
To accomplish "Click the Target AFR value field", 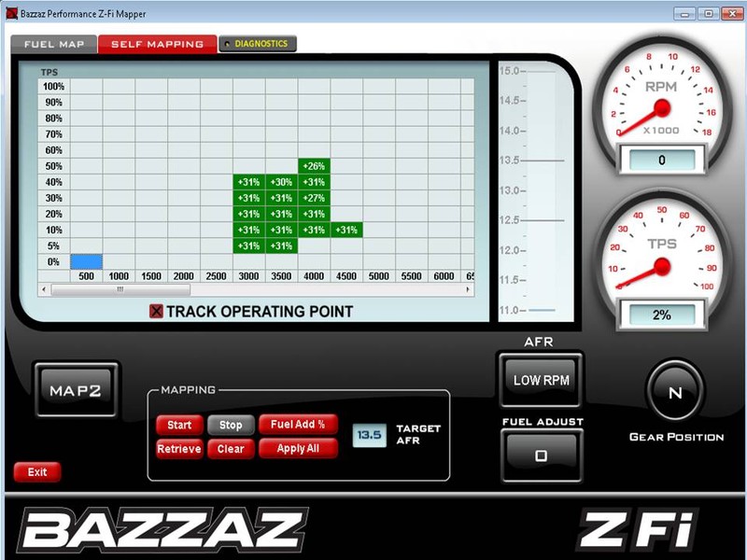I will [x=369, y=435].
